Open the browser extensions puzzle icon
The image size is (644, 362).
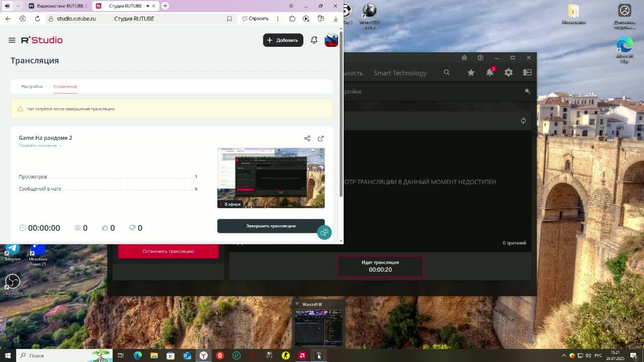[x=292, y=19]
